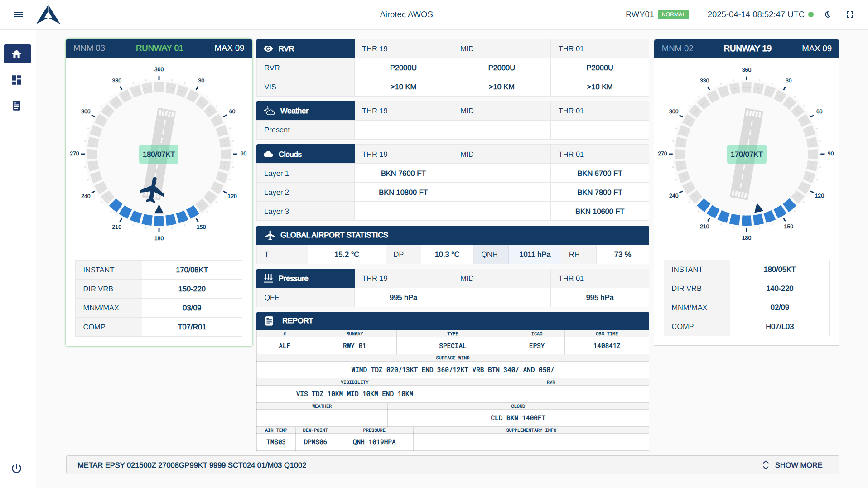The width and height of the screenshot is (868, 488).
Task: Click the power icon at bottom left
Action: pos(17,468)
